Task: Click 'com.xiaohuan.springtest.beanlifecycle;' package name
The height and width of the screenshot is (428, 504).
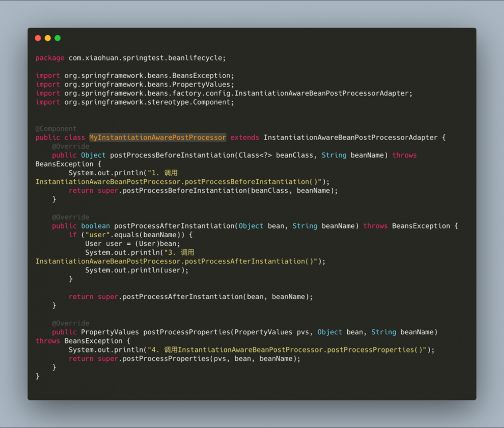Action: point(147,58)
